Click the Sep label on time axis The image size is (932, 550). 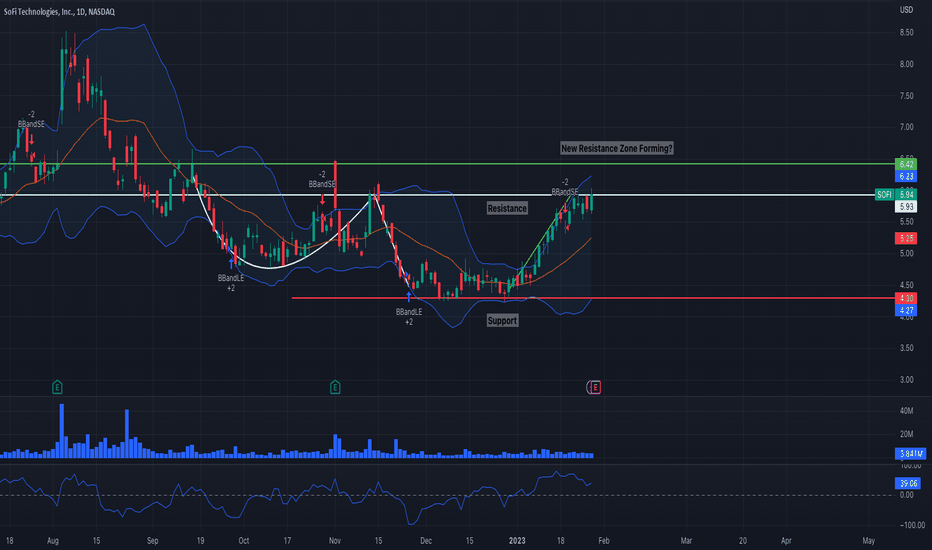tap(153, 540)
